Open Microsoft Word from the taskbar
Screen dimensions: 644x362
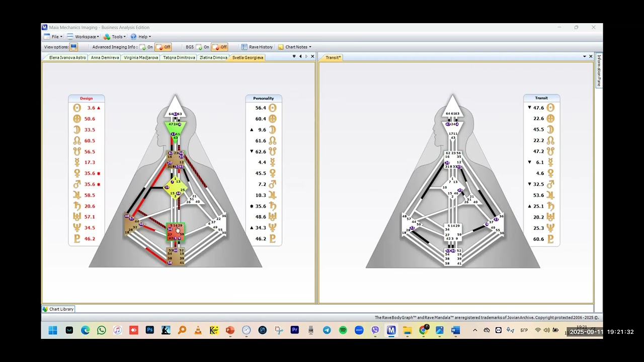(x=455, y=330)
